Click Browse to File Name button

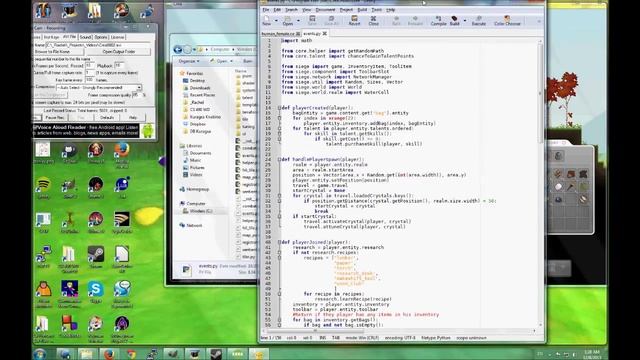58,52
